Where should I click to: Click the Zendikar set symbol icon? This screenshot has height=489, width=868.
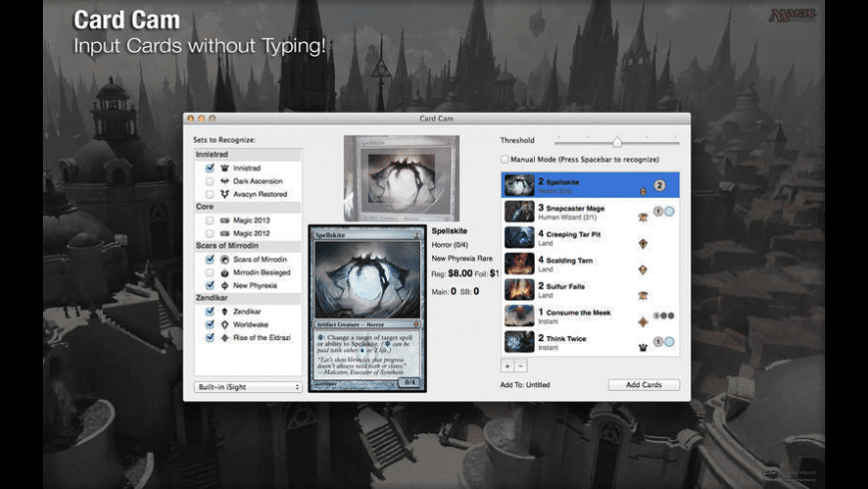pos(224,311)
